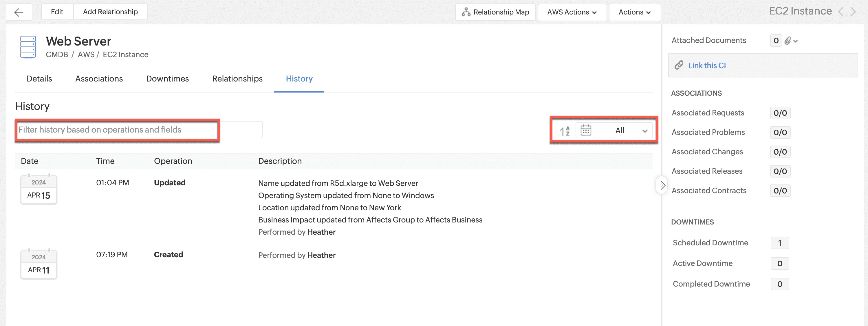The height and width of the screenshot is (326, 868).
Task: Go to next EC2 Instance arrow
Action: pos(853,12)
